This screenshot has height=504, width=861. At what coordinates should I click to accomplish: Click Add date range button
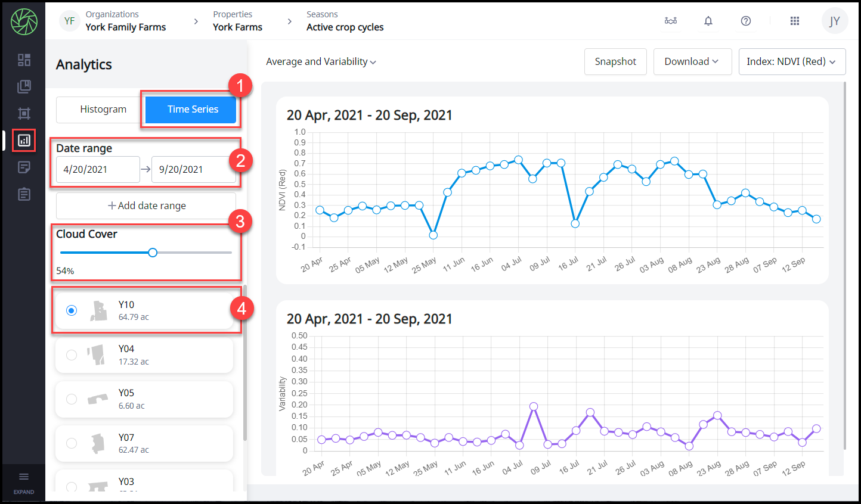[146, 206]
